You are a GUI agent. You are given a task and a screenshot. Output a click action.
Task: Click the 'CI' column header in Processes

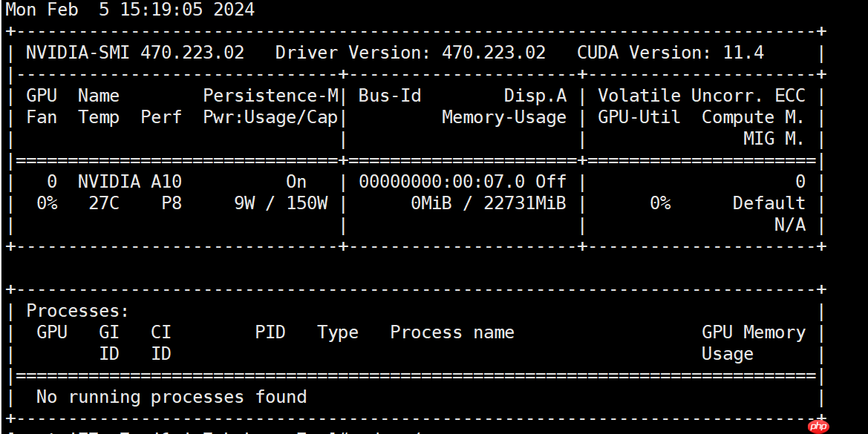(161, 332)
